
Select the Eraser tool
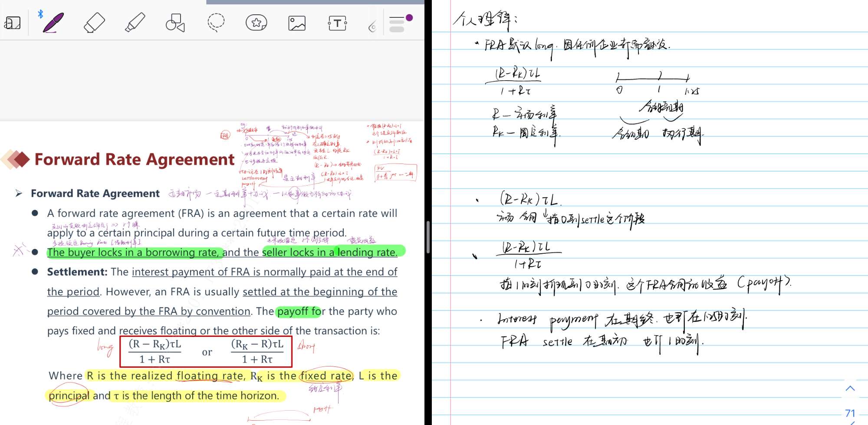coord(94,23)
